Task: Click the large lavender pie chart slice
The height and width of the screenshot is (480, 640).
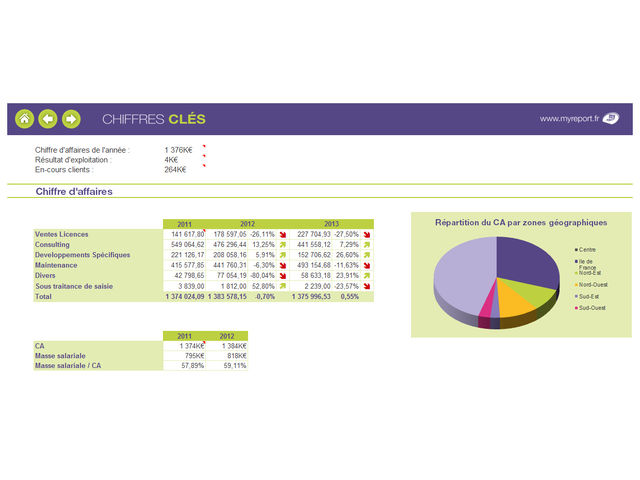Action: pyautogui.click(x=463, y=276)
